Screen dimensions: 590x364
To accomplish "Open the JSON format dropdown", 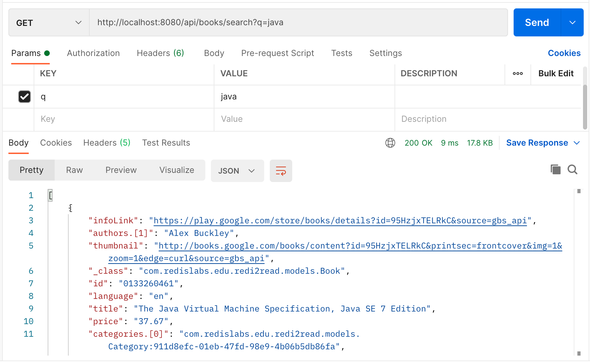I will click(237, 171).
